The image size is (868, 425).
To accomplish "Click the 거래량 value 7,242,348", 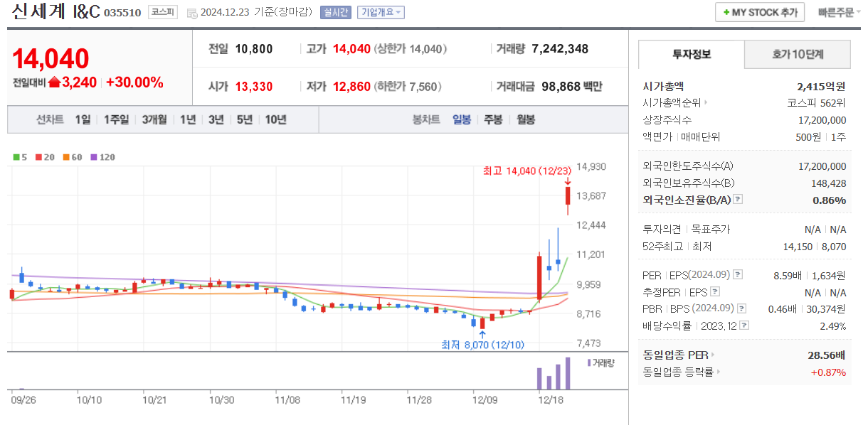I will (560, 49).
